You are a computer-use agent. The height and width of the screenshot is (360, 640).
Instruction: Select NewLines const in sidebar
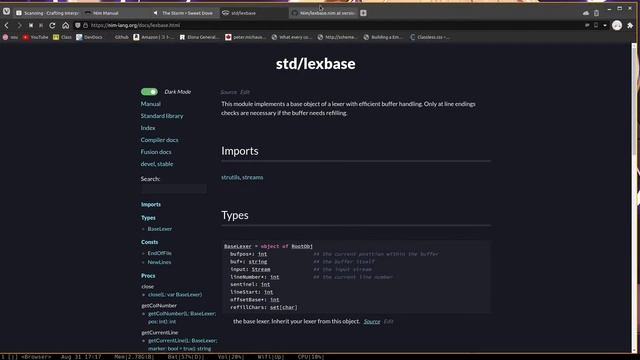[x=159, y=262]
